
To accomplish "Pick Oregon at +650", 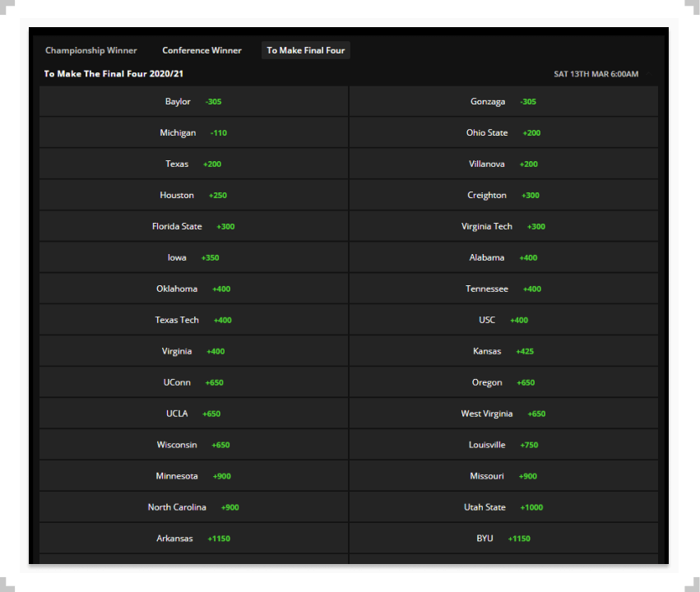I will [x=503, y=383].
